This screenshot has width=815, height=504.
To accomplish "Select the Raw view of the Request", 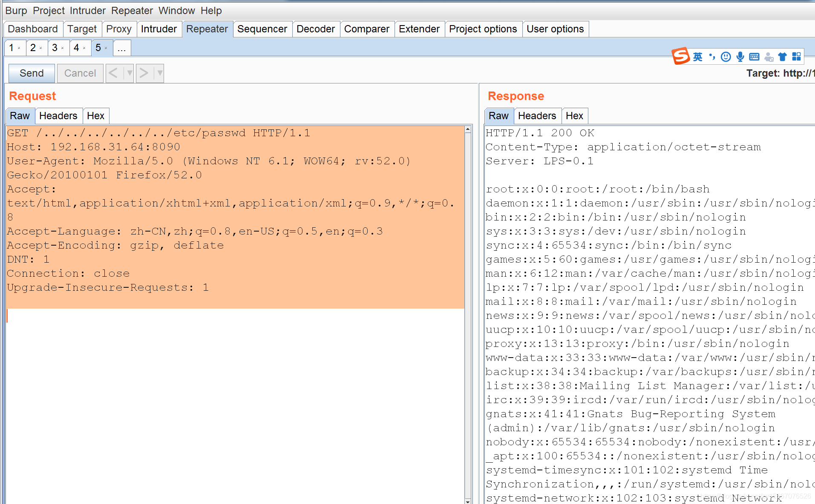I will click(x=20, y=116).
